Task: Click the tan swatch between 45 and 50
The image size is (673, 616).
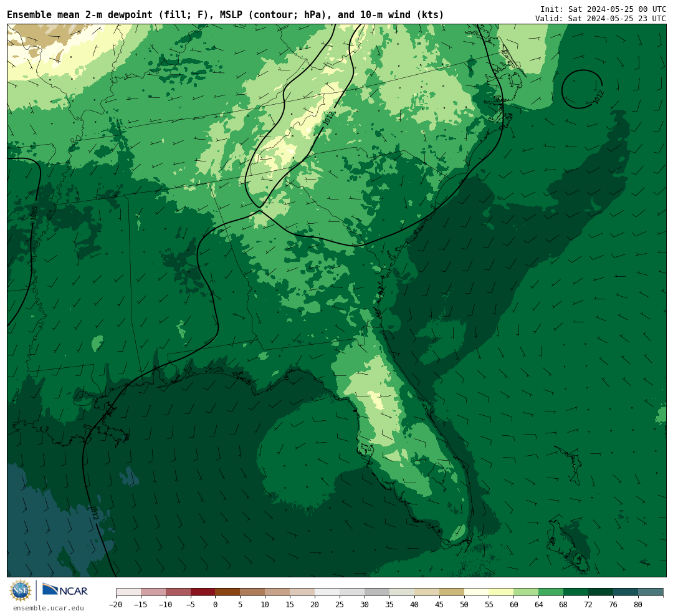Action: (x=452, y=592)
